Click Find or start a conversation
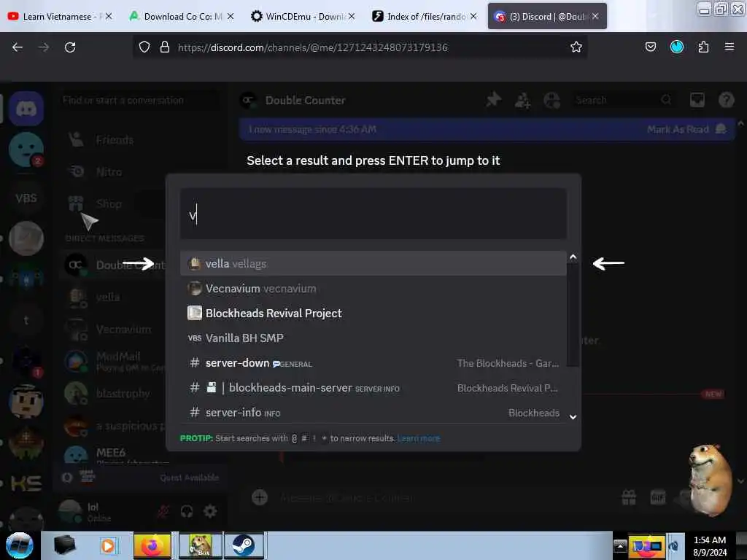This screenshot has height=560, width=747. [141, 100]
